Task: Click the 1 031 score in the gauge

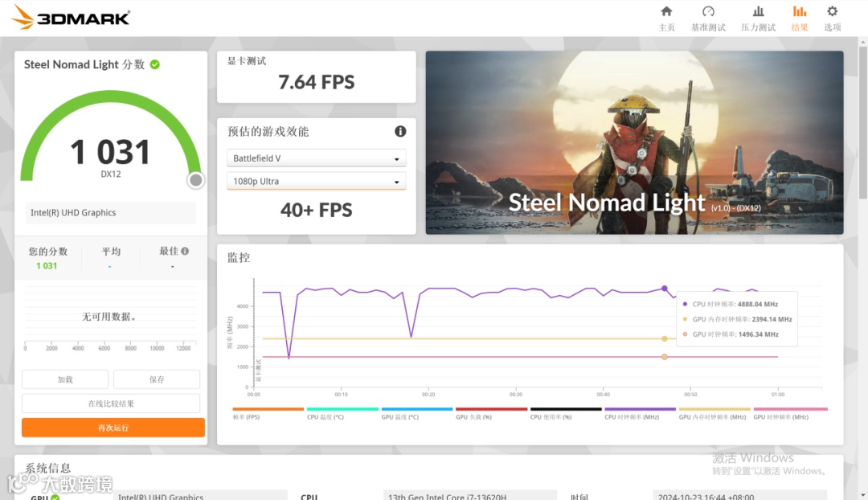Action: (x=110, y=152)
